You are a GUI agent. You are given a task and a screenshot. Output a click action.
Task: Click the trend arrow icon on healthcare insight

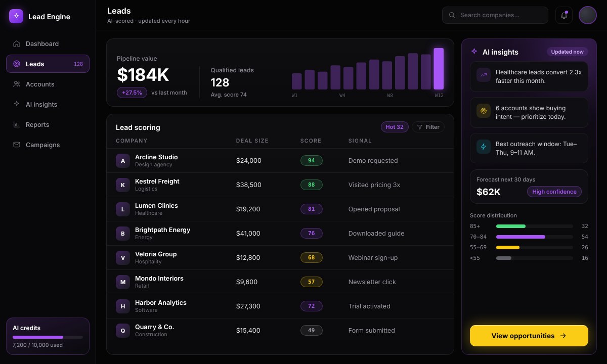pos(484,75)
